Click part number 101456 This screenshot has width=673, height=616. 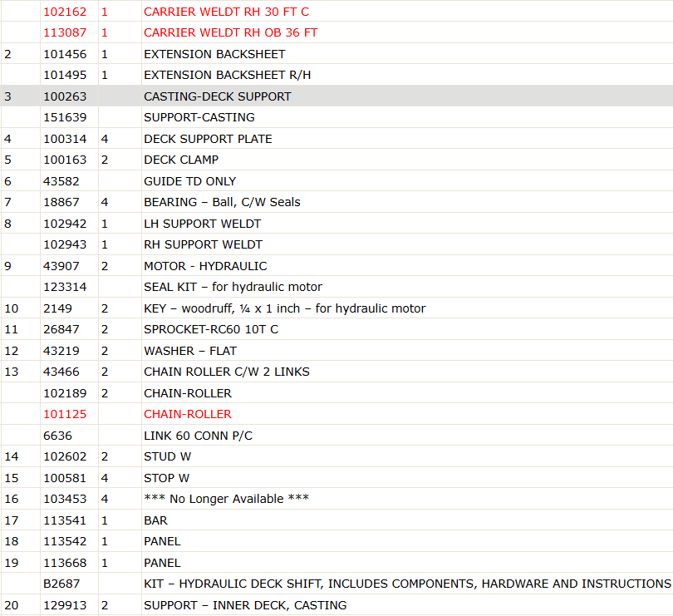pyautogui.click(x=65, y=54)
